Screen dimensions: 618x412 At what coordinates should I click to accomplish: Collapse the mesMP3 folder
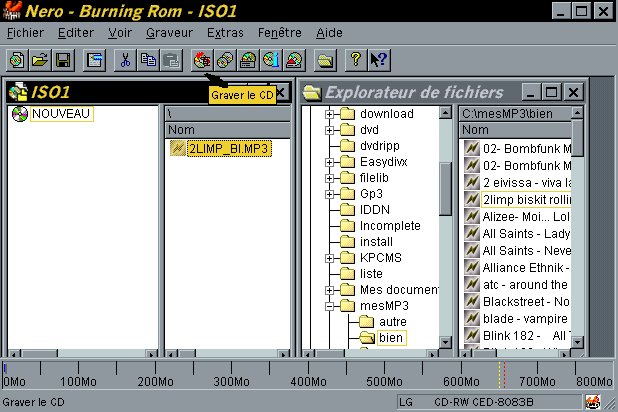(329, 306)
